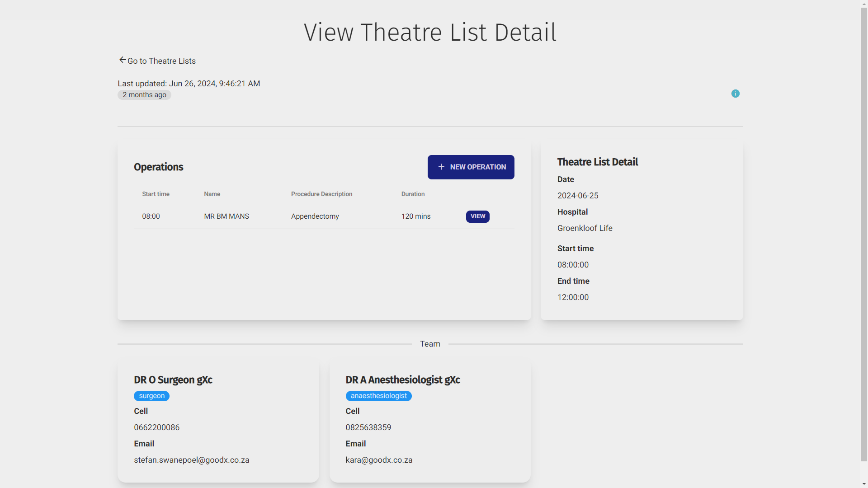This screenshot has height=488, width=868.
Task: Click the Name column header
Action: [212, 194]
